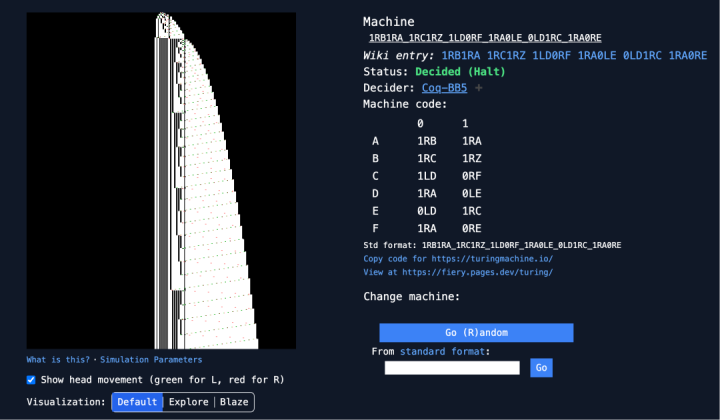Image resolution: width=720 pixels, height=420 pixels.
Task: Select the Default visualization mode
Action: pos(136,402)
